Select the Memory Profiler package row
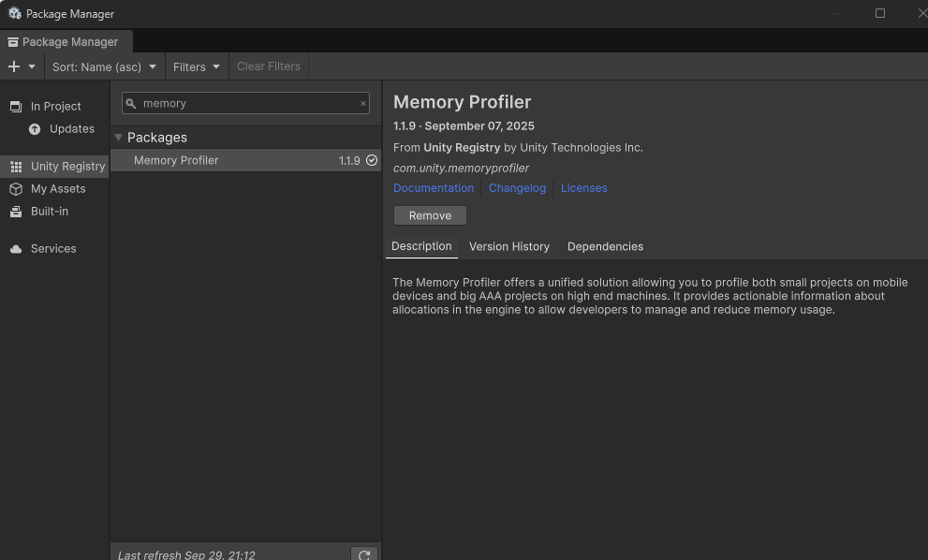Screen dimensions: 928x560 [x=245, y=160]
